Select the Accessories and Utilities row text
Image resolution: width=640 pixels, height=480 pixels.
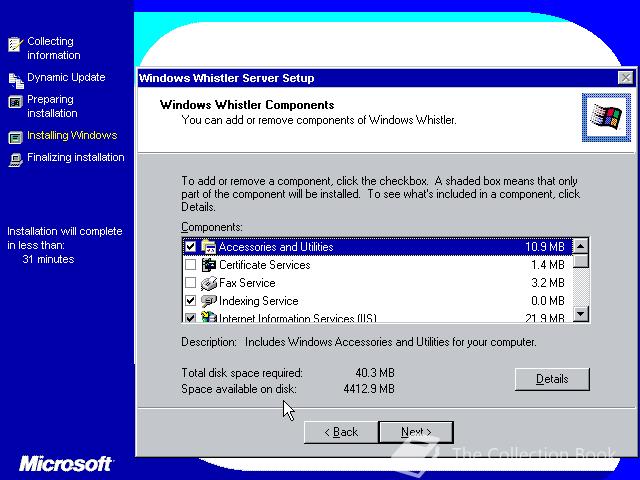click(276, 247)
